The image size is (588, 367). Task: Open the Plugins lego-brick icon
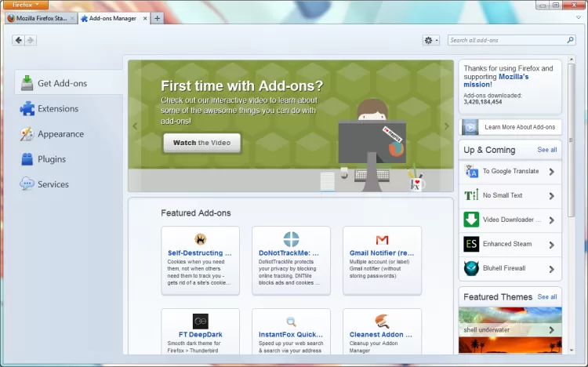click(27, 159)
